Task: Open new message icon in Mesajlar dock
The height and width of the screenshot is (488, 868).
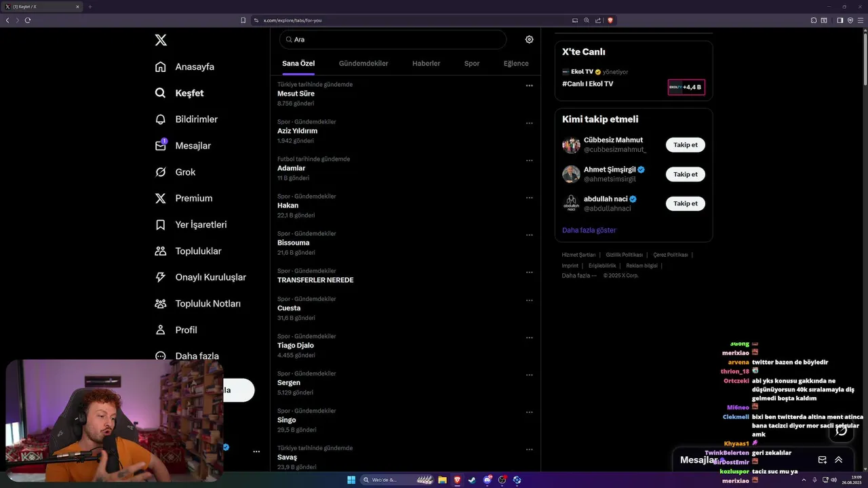Action: click(x=823, y=460)
